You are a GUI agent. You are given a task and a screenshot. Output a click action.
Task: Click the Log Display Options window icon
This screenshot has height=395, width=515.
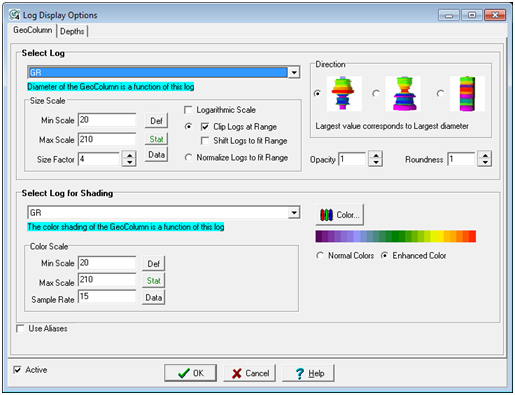(x=15, y=15)
